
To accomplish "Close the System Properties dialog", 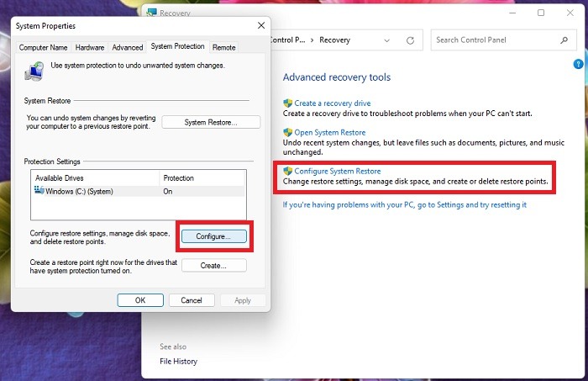I will point(261,25).
